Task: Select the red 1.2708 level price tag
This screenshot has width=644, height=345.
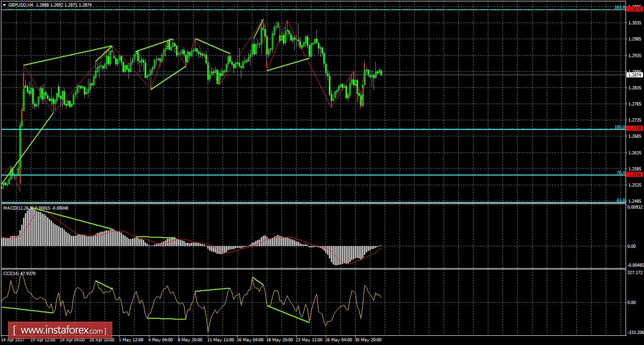Action: pos(635,129)
